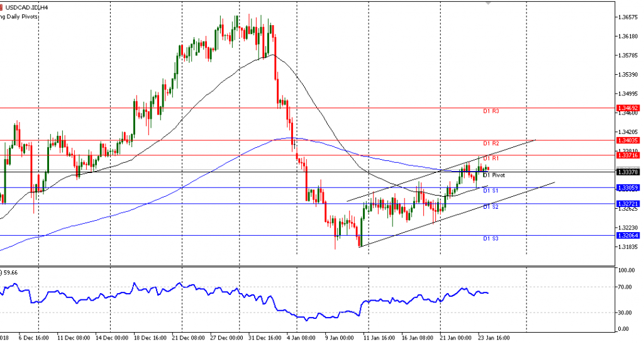This screenshot has height=344, width=644.
Task: Select the D1 S2 support label
Action: [x=491, y=207]
